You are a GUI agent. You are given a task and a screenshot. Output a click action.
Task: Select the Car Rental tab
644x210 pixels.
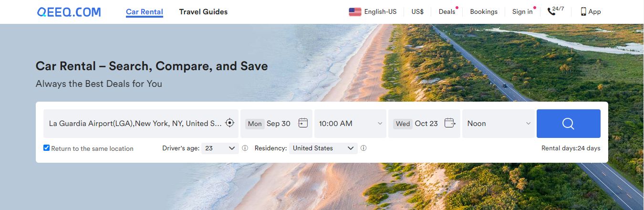[145, 12]
